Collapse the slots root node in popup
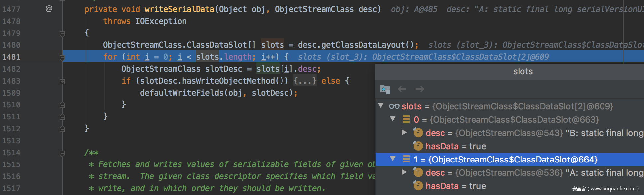The height and width of the screenshot is (195, 644). (381, 106)
